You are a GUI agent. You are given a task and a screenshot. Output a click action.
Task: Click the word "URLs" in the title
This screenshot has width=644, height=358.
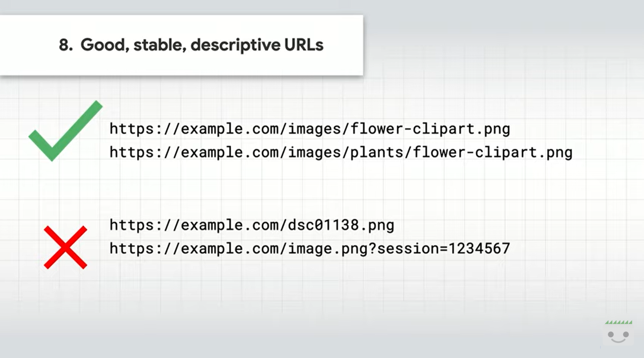tap(304, 45)
